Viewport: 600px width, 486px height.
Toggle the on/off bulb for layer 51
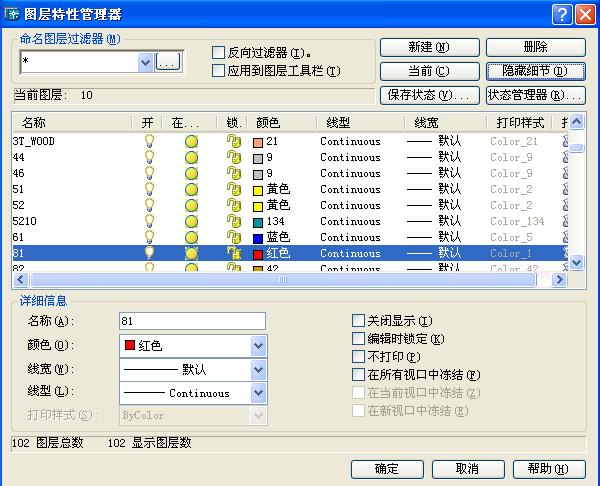click(x=149, y=189)
